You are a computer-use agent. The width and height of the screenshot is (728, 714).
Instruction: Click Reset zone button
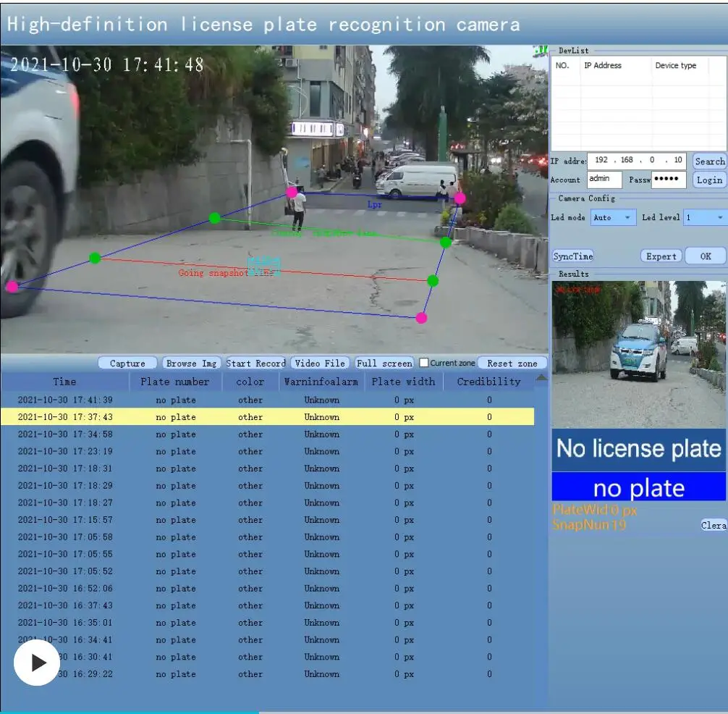coord(512,364)
